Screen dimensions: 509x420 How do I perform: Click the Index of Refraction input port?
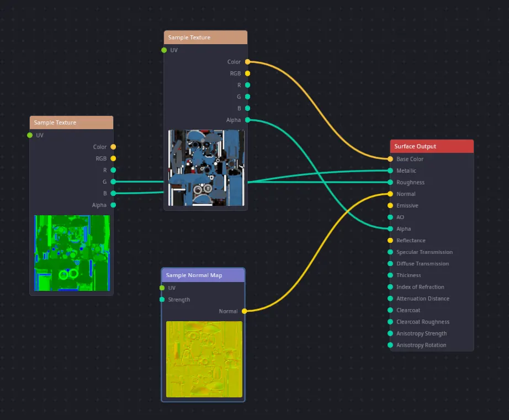click(390, 287)
